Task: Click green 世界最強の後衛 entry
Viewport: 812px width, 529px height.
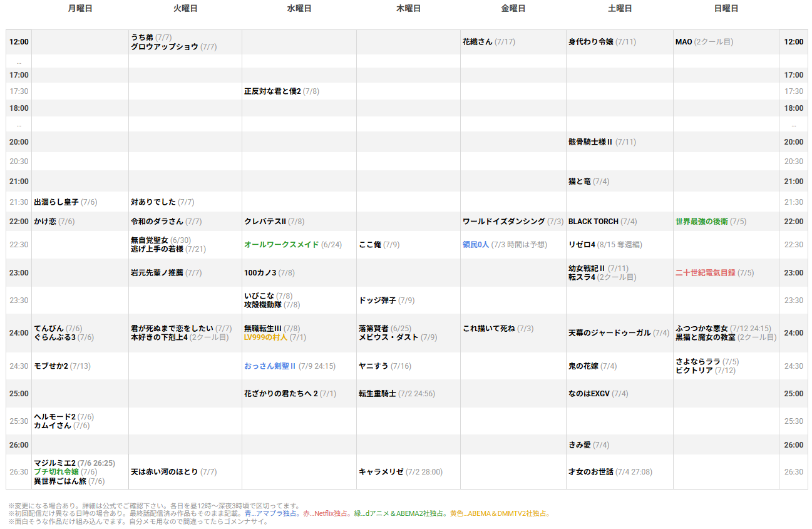Action: 711,222
